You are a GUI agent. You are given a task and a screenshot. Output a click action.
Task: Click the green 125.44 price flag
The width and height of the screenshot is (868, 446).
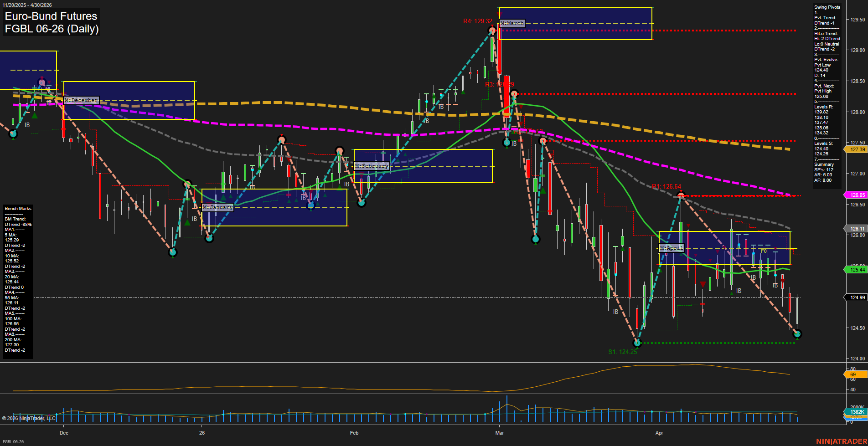click(x=857, y=270)
